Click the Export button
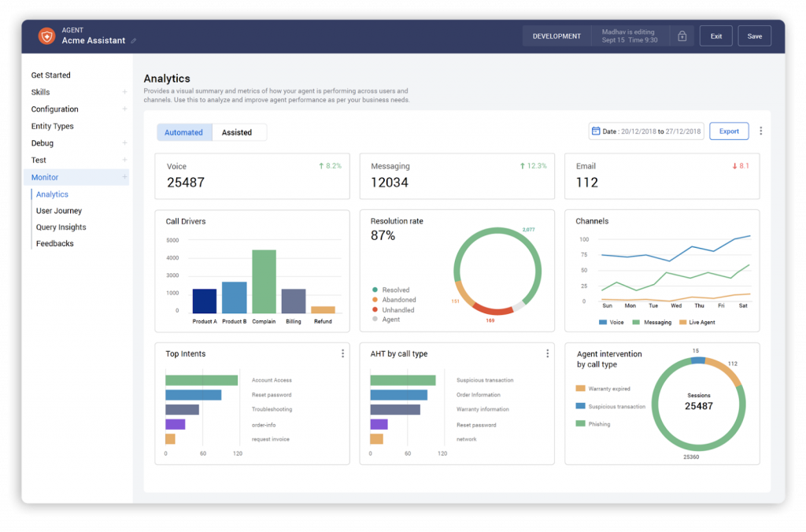Image resolution: width=806 pixels, height=532 pixels. click(729, 131)
